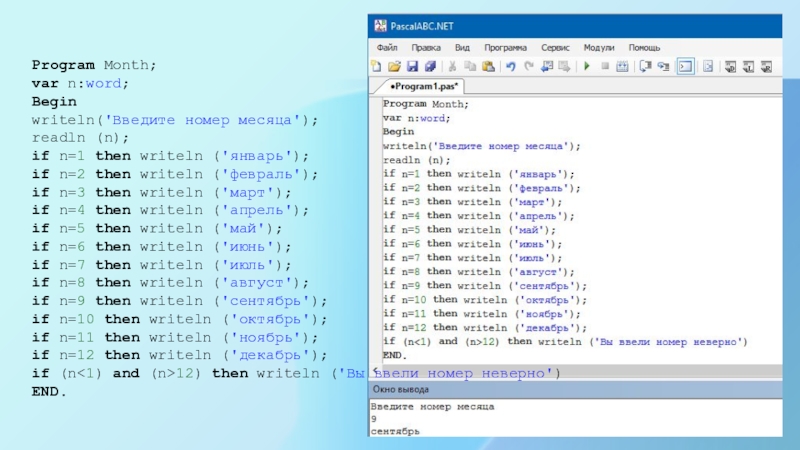Click the 'Begin' line in the editor
Viewport: 800px width, 450px height.
[398, 132]
